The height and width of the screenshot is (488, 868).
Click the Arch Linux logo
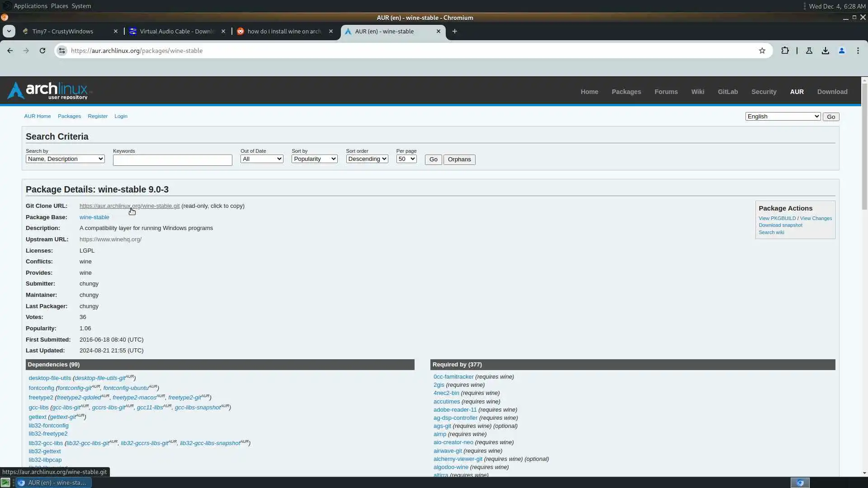pyautogui.click(x=48, y=91)
